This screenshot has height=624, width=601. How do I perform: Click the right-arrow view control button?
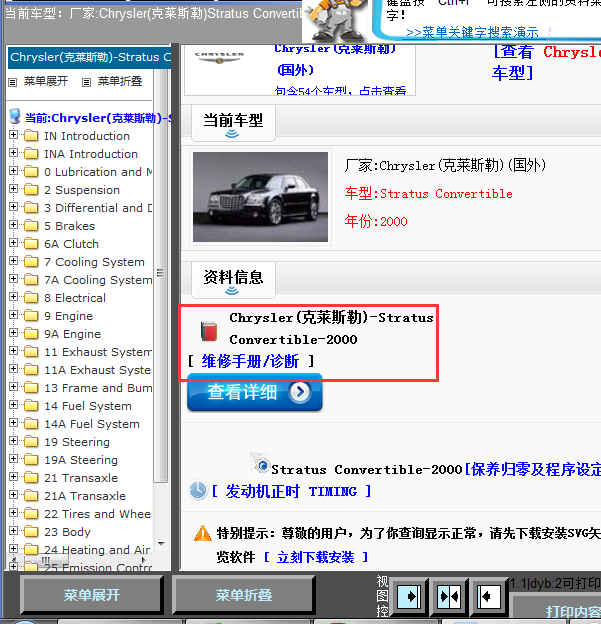pos(408,597)
